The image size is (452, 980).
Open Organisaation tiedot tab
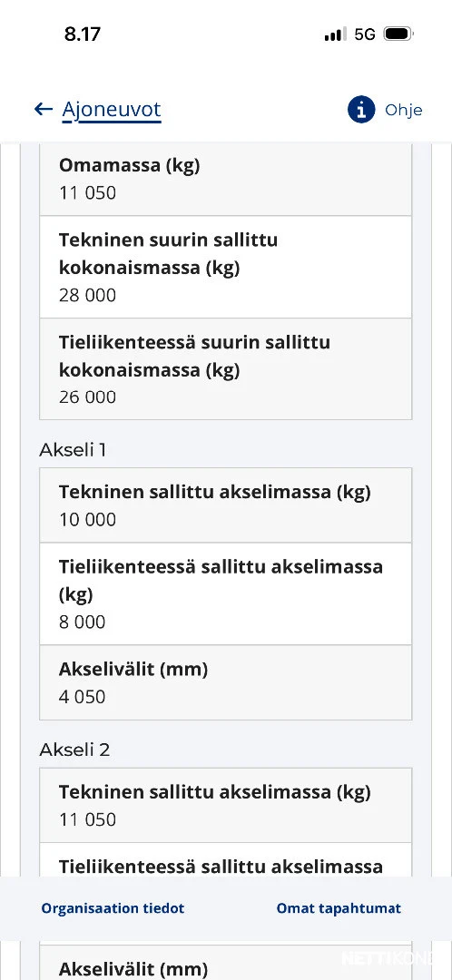pos(113,908)
